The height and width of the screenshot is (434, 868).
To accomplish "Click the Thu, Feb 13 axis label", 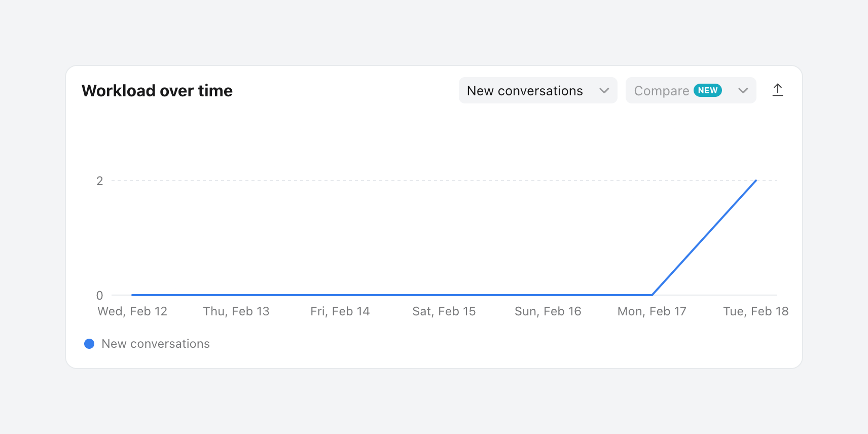I will pyautogui.click(x=236, y=311).
